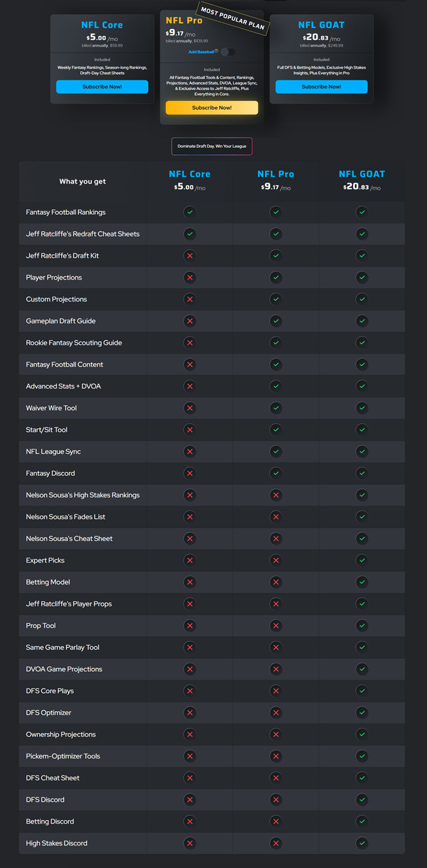Click NFL GOAT check for Expert Picks
Viewport: 427px width, 868px height.
[362, 560]
